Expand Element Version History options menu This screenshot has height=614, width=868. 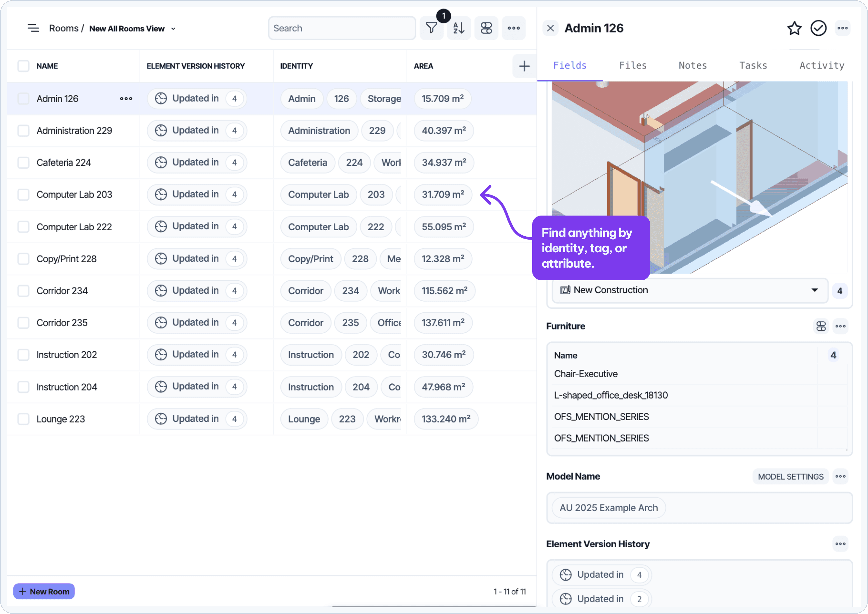840,544
